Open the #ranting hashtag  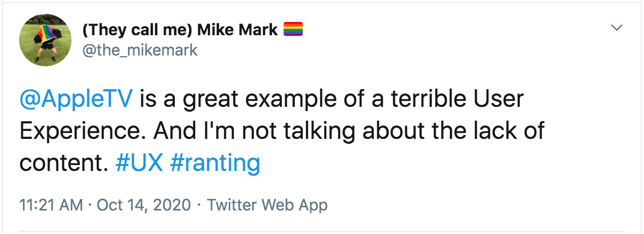point(215,163)
